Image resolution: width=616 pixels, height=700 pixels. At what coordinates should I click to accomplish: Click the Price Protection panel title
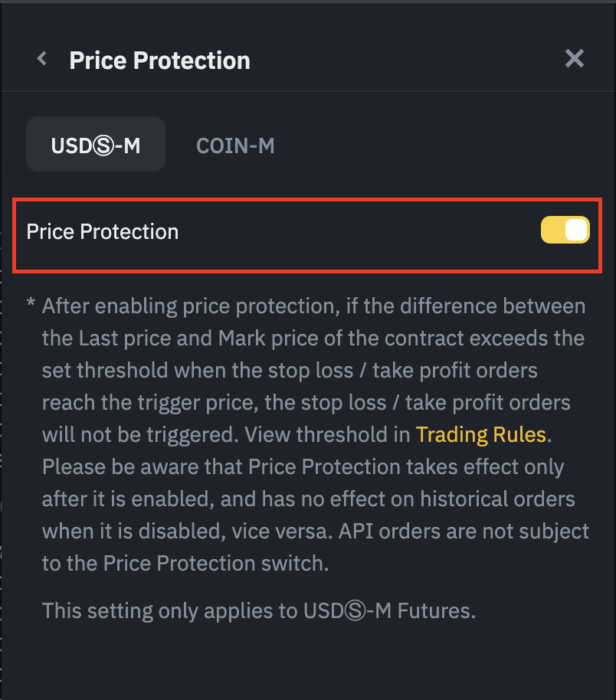pos(159,61)
